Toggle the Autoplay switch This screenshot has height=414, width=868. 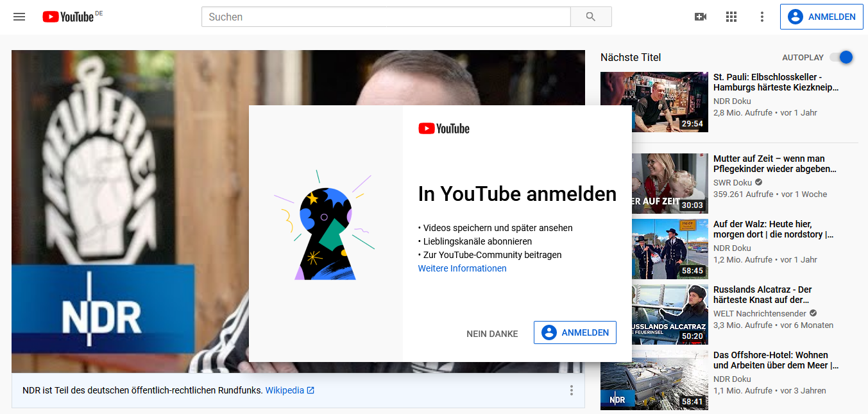point(842,57)
